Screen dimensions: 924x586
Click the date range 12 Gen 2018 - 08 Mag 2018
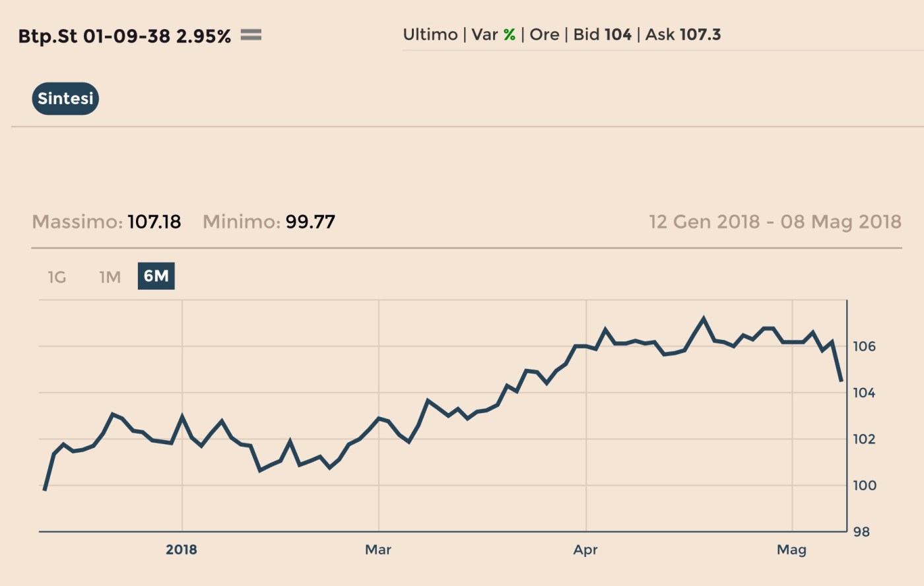click(x=775, y=222)
